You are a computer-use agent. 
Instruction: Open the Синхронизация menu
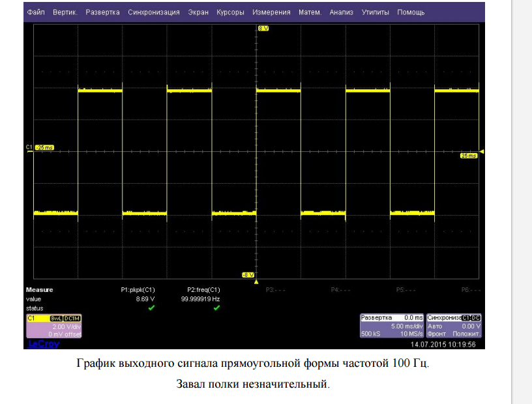[154, 12]
